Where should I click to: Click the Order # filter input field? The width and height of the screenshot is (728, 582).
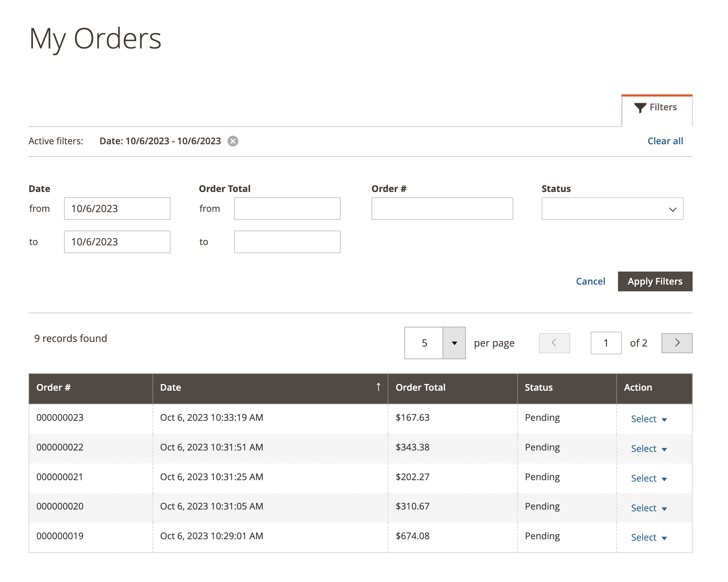(442, 209)
